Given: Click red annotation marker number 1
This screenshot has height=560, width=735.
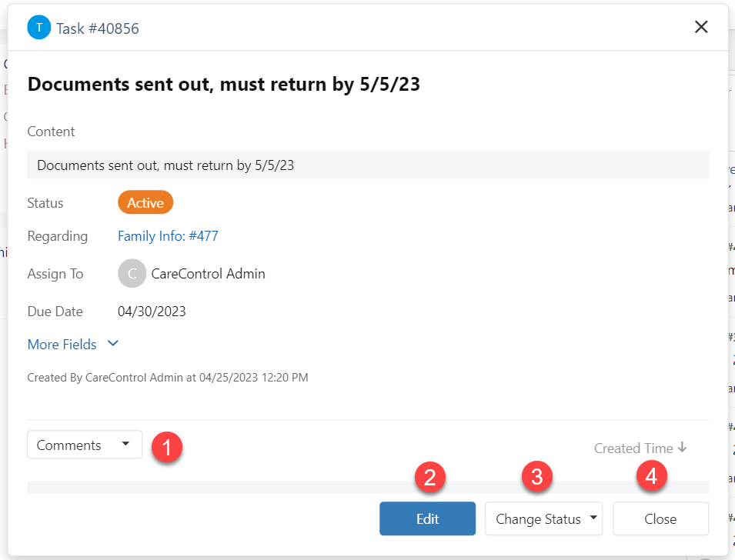Looking at the screenshot, I should 167,446.
